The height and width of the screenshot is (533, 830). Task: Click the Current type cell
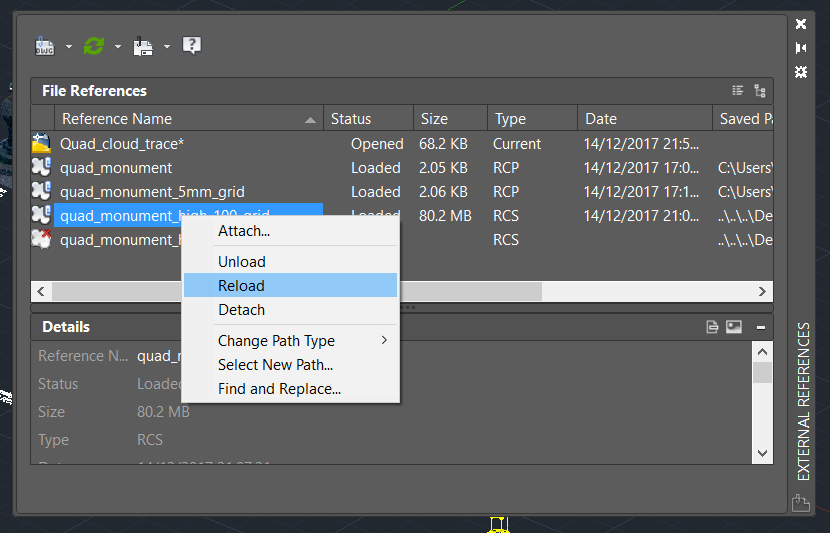(x=517, y=144)
